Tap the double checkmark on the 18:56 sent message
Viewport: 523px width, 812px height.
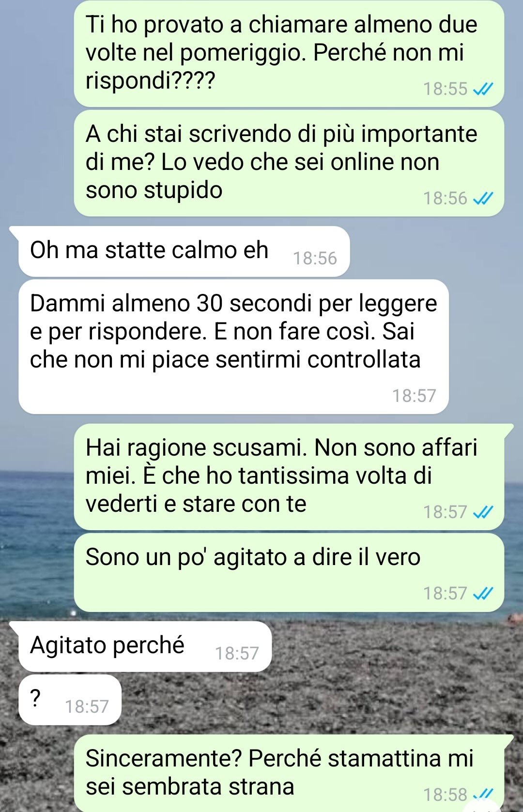pos(482,198)
